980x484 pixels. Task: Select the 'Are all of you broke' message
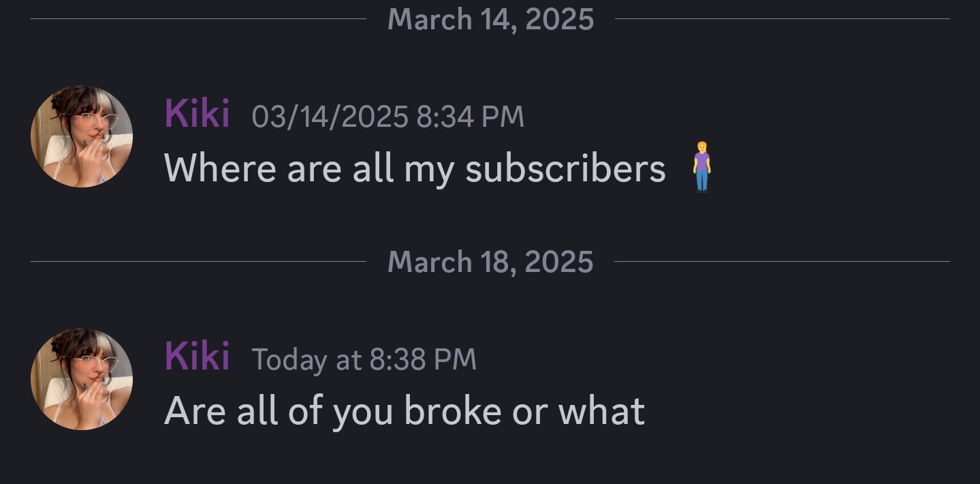coord(404,411)
